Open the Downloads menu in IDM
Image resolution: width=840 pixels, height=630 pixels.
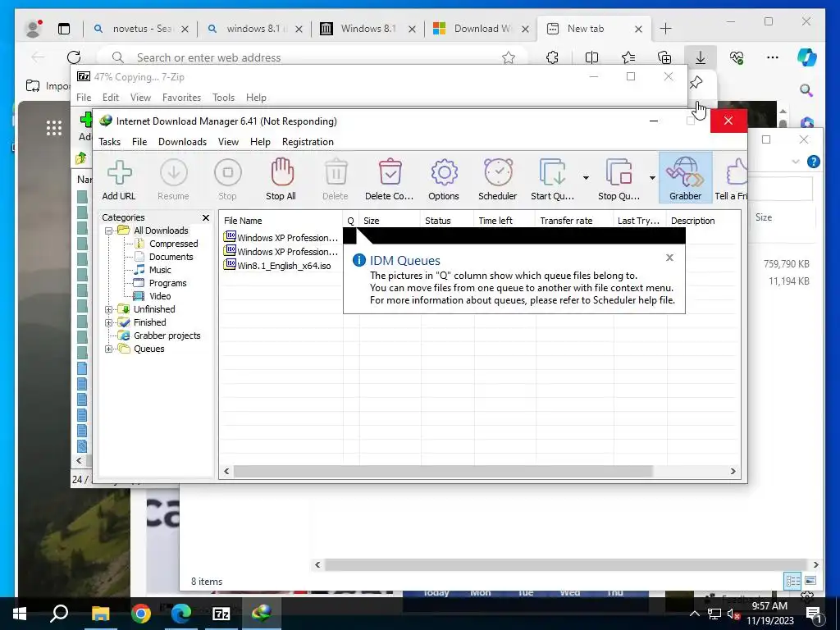coord(182,142)
